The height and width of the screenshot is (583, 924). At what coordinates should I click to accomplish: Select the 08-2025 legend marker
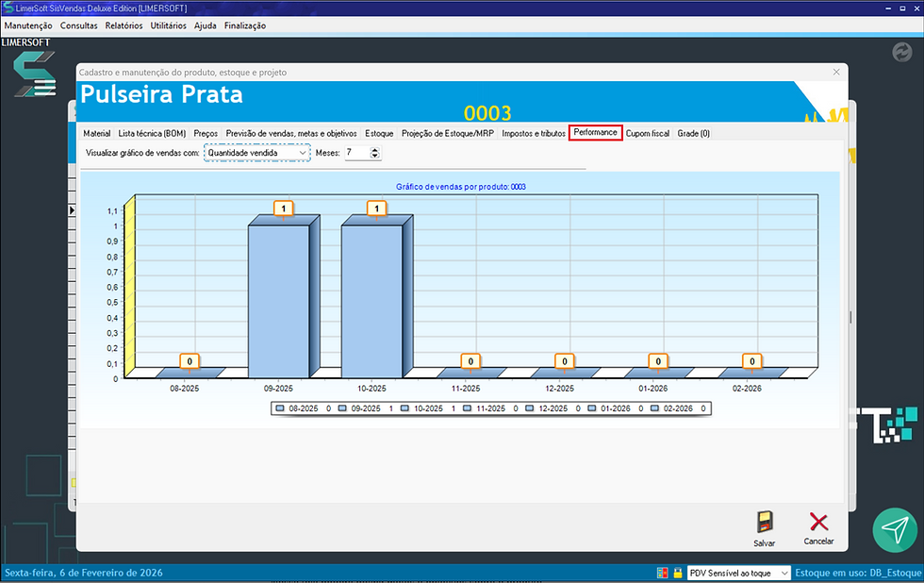[x=280, y=408]
